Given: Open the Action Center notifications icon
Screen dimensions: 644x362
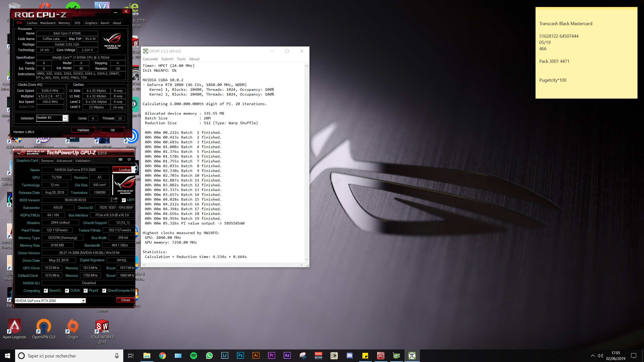Looking at the screenshot, I should coord(633,356).
